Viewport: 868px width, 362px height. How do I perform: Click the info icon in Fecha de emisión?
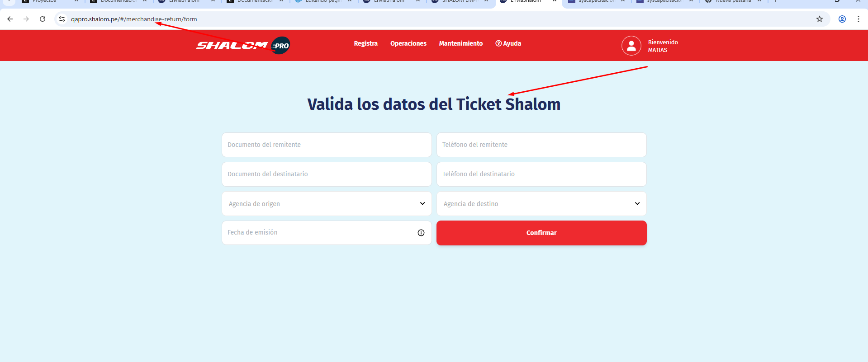click(x=421, y=233)
